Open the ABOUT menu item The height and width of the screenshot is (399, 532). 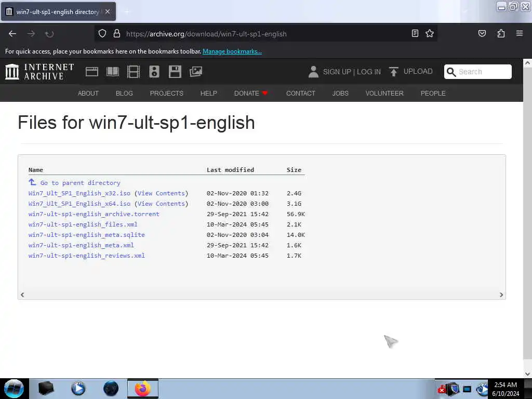coord(88,94)
